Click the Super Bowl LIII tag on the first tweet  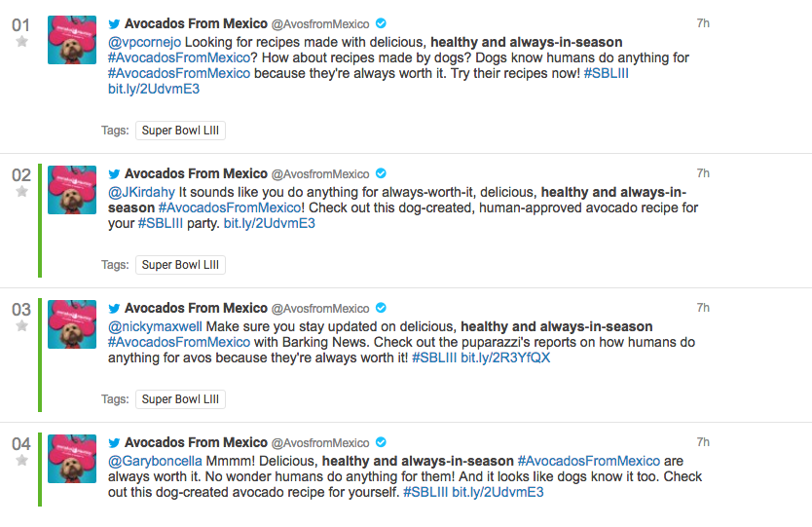[181, 131]
